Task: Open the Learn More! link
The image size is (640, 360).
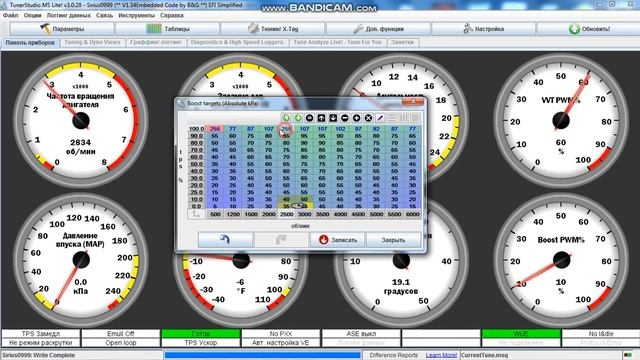Action: [441, 355]
